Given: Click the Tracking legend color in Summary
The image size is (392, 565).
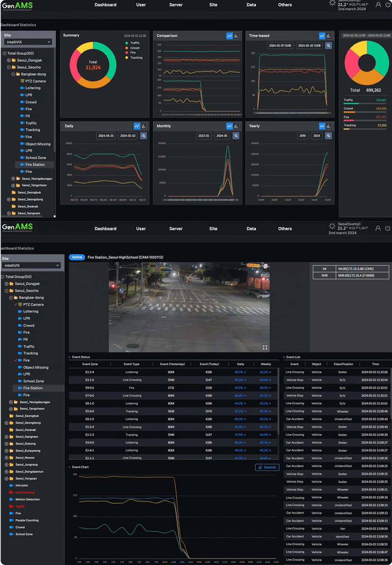Looking at the screenshot, I should (126, 58).
